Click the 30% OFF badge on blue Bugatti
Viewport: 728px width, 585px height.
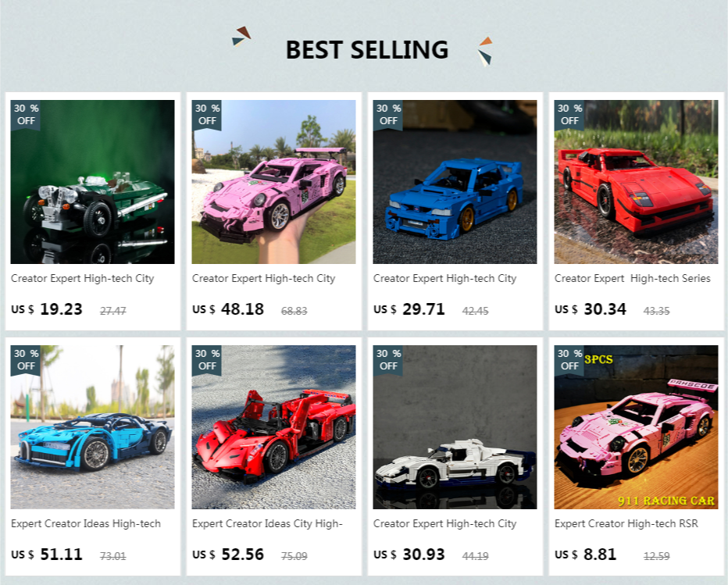26,360
